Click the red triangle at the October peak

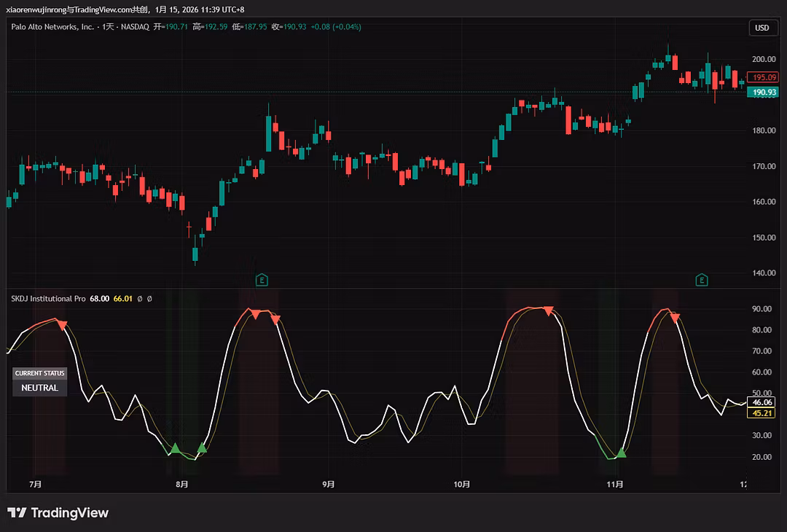[x=548, y=310]
